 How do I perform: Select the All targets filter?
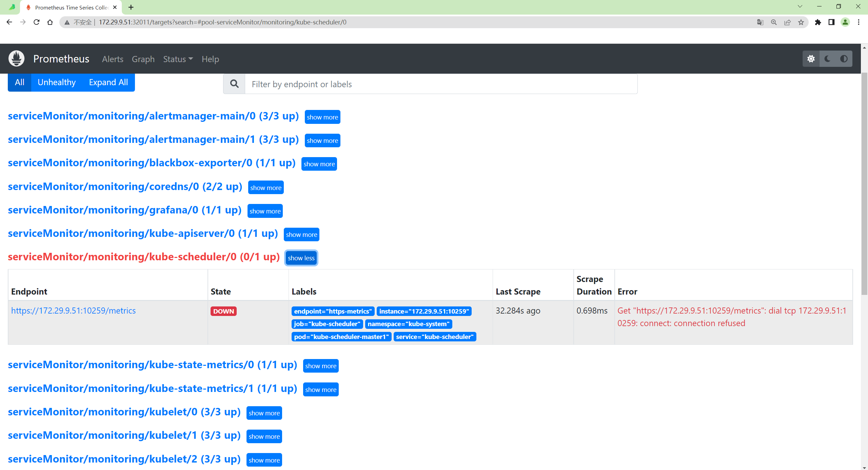(x=19, y=82)
